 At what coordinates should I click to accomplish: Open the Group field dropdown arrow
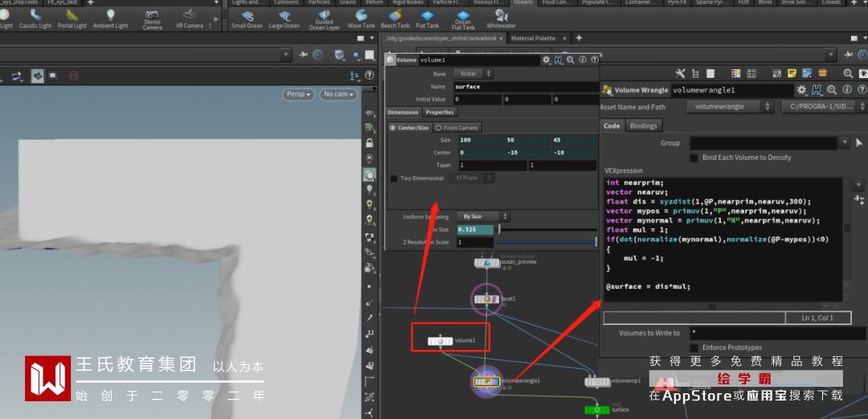(x=844, y=143)
